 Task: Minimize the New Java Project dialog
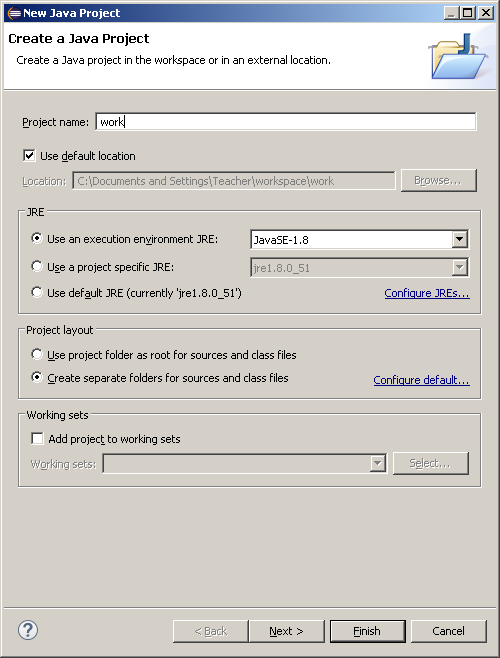tap(451, 13)
